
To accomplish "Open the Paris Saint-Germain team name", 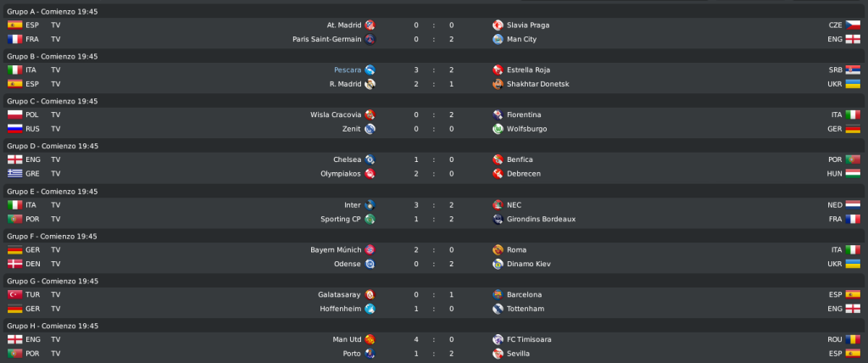I will (x=326, y=39).
